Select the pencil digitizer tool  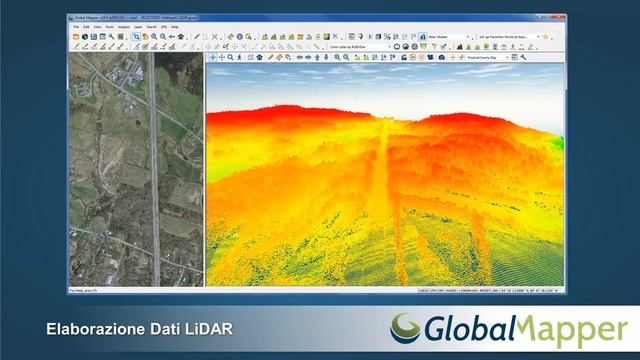click(x=196, y=37)
